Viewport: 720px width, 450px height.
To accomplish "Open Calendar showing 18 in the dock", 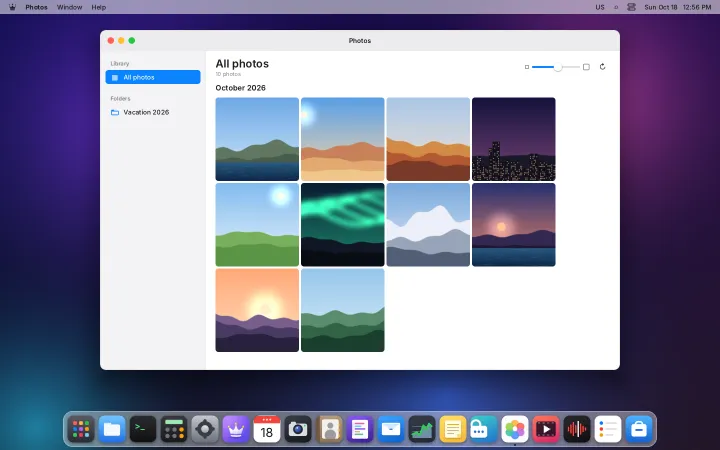I will (267, 429).
